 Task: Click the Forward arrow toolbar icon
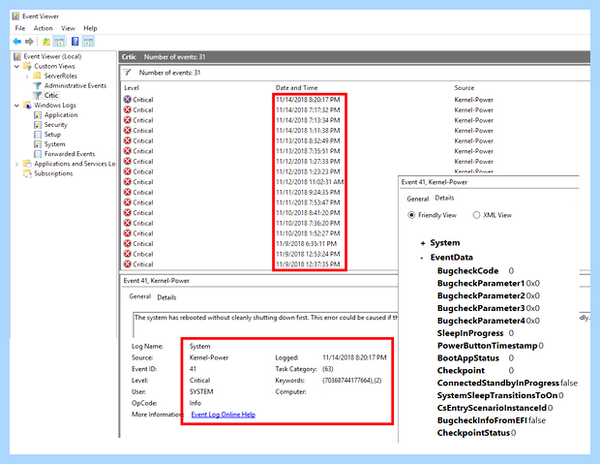(x=29, y=41)
